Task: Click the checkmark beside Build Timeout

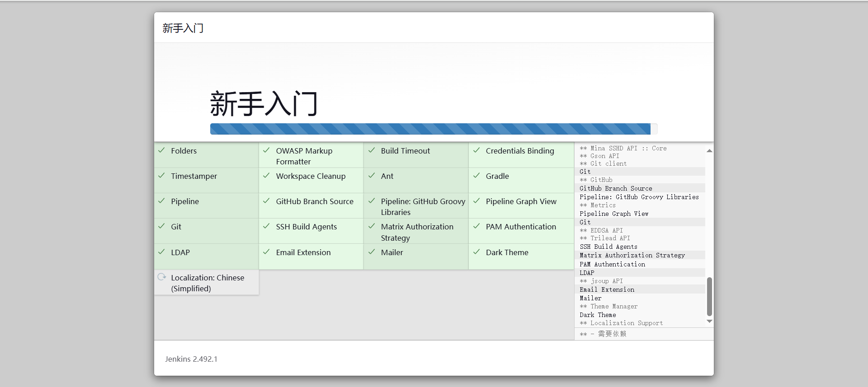Action: coord(372,150)
